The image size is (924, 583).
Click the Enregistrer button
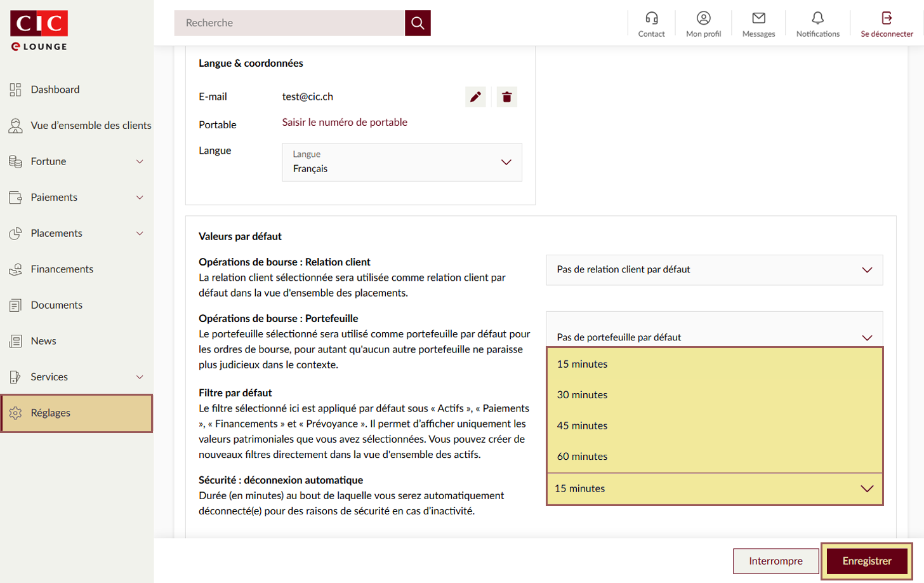tap(866, 561)
